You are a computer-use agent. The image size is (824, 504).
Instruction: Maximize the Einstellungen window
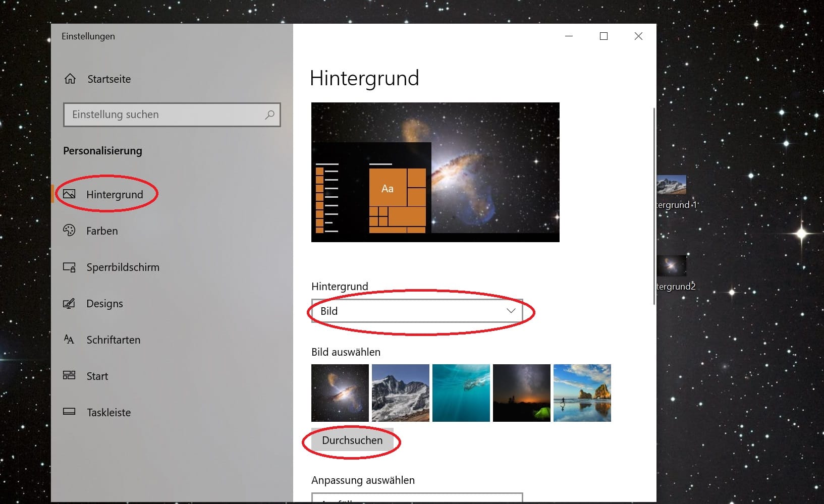(x=603, y=36)
